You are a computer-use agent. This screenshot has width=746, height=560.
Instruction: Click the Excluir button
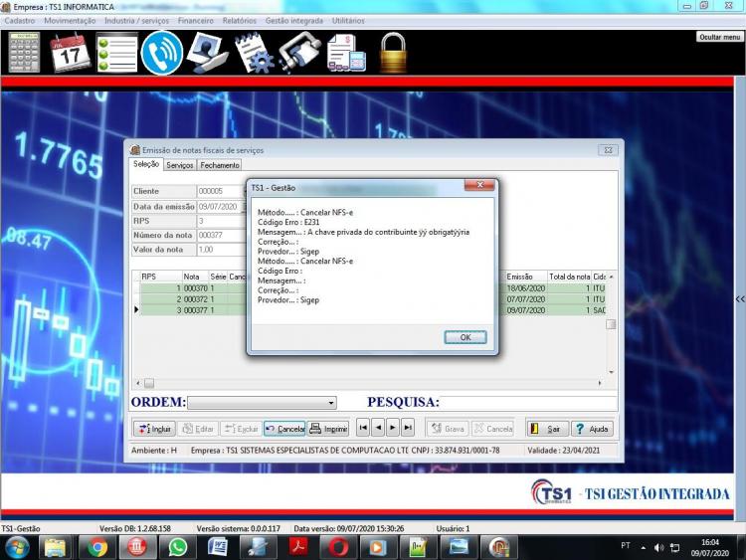click(x=242, y=429)
